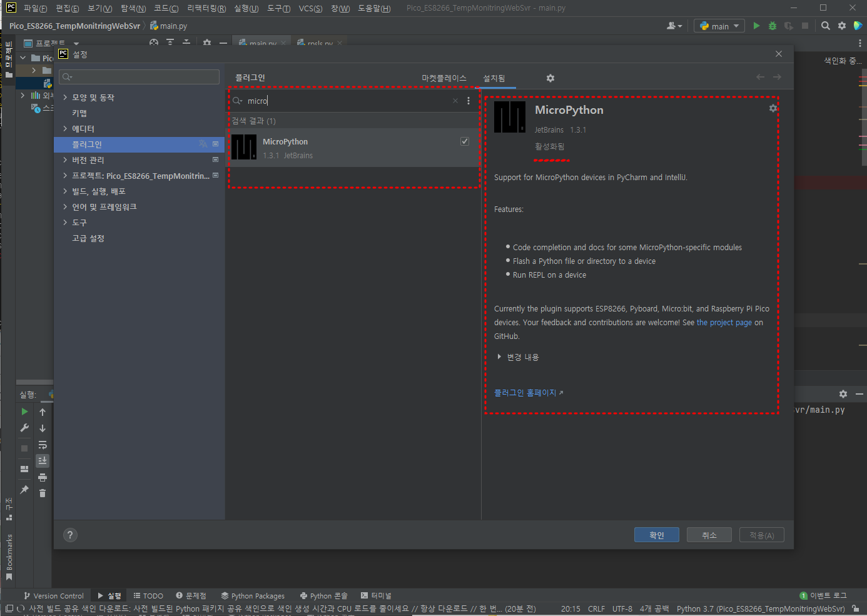Click the Python 3.7 interpreter in status bar
Image resolution: width=867 pixels, height=616 pixels.
(x=760, y=608)
